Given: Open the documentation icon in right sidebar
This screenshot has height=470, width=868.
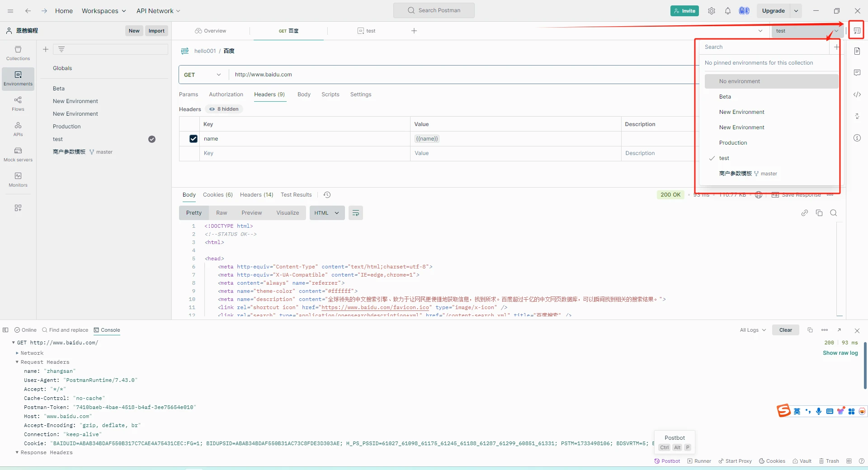Looking at the screenshot, I should click(x=857, y=51).
